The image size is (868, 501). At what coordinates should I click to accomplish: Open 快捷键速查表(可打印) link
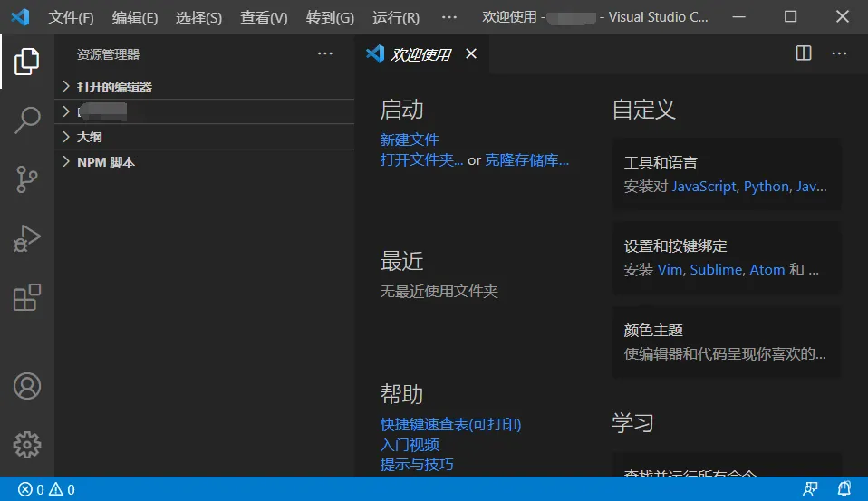(x=450, y=425)
